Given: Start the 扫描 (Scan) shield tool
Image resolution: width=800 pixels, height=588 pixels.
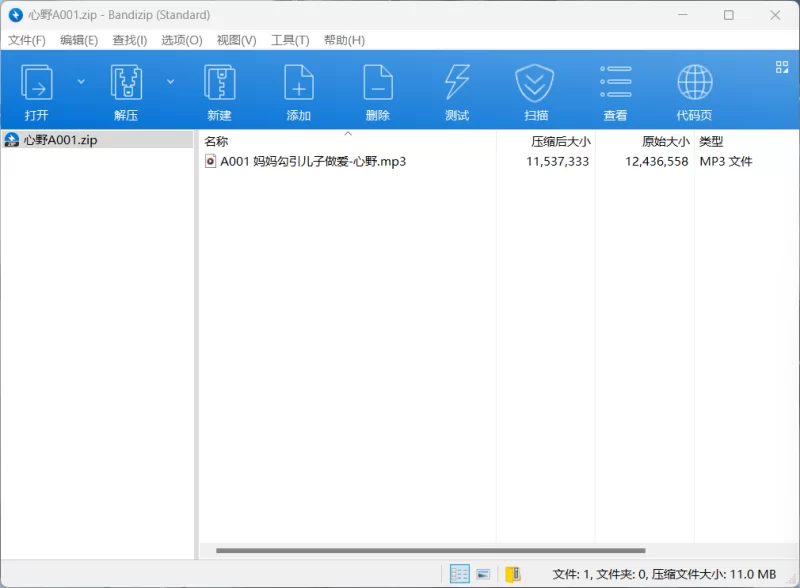Looking at the screenshot, I should click(x=535, y=83).
